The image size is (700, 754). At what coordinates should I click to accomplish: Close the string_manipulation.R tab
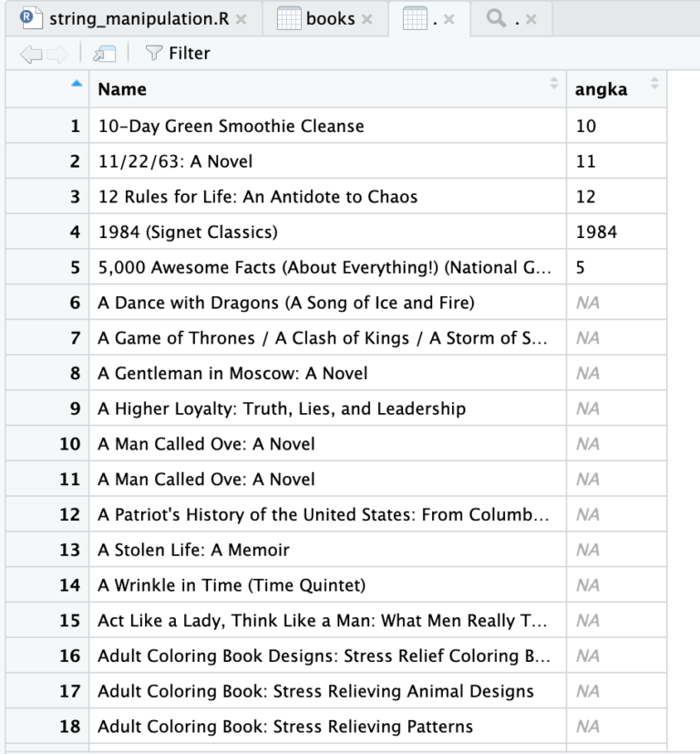click(x=241, y=19)
